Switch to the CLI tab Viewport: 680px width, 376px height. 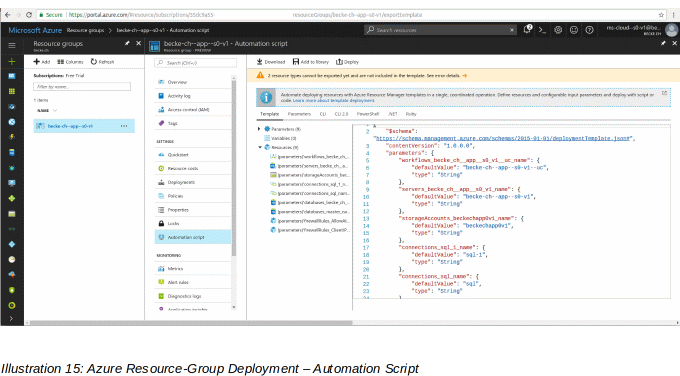[323, 114]
